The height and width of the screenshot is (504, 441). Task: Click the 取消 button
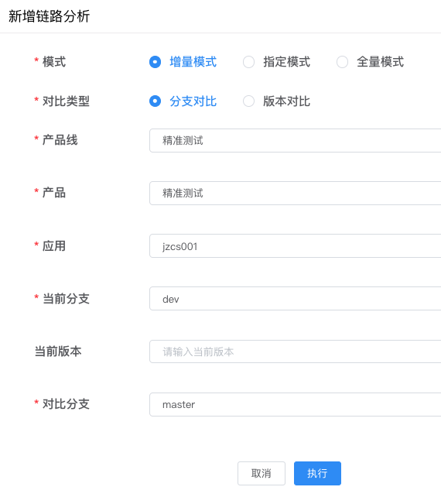(262, 473)
